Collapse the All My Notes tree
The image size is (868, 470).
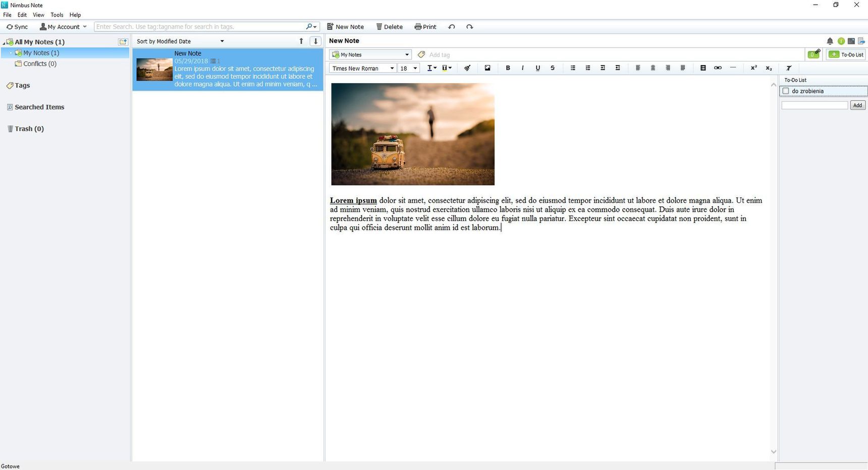click(x=4, y=43)
